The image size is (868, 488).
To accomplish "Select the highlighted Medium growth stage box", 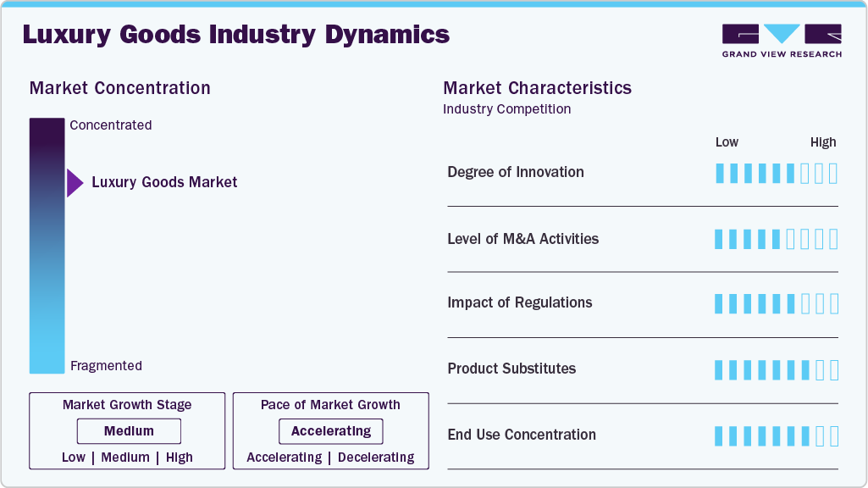I will coord(129,431).
